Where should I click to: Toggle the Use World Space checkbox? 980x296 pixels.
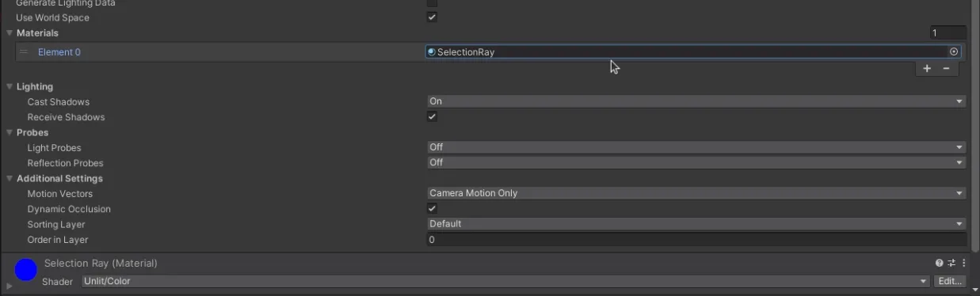[x=432, y=17]
